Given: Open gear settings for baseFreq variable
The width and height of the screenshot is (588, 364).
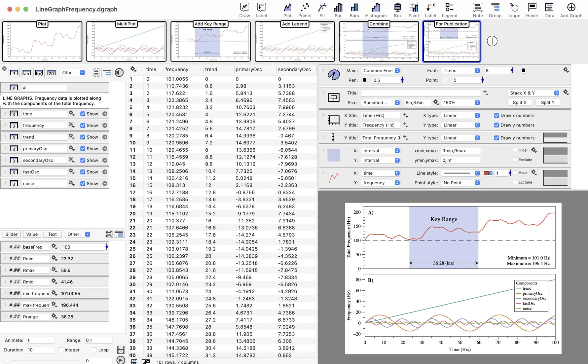Looking at the screenshot, I should pos(55,247).
